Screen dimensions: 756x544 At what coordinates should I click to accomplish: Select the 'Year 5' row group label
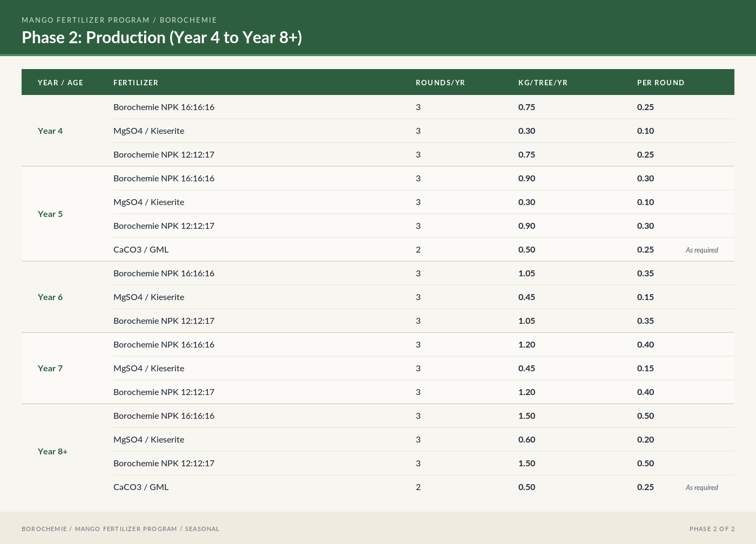click(x=50, y=214)
